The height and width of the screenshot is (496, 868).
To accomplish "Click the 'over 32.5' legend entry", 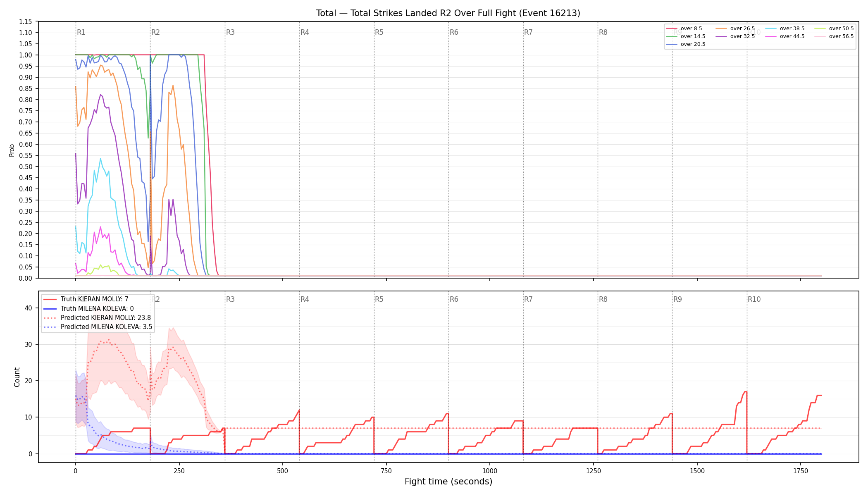I will (x=736, y=36).
